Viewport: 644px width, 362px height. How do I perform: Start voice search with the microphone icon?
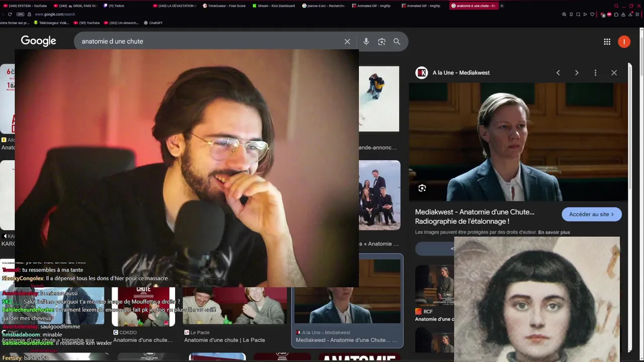point(366,42)
